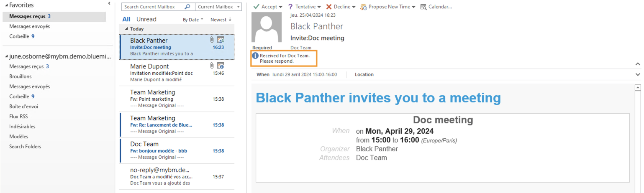Click the meeting icon on Marie Dupont message
This screenshot has height=193, width=644.
[221, 66]
